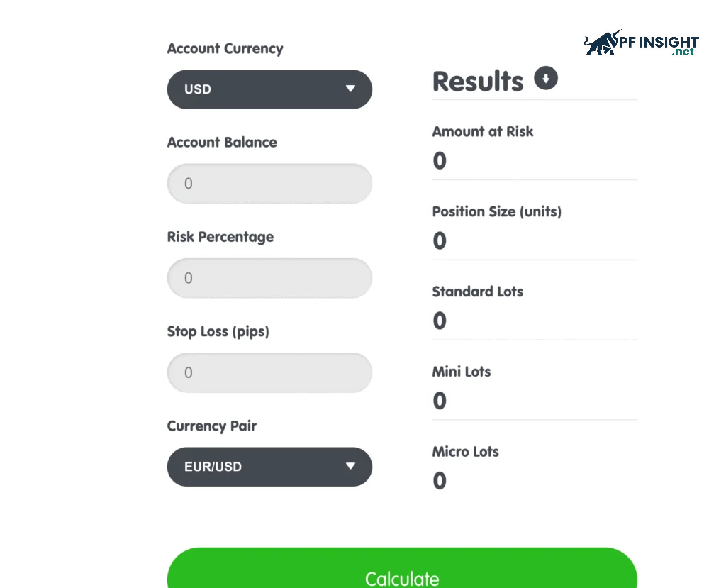Open the PF Insight .net text link

[683, 52]
